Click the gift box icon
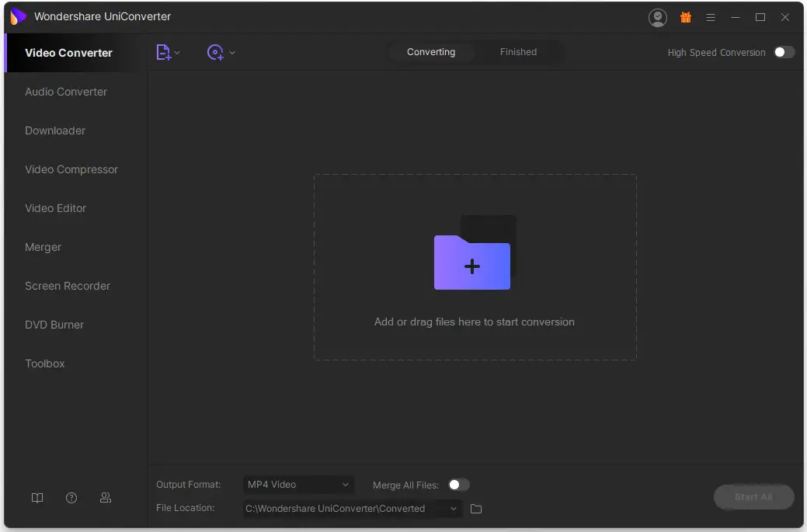 point(686,18)
